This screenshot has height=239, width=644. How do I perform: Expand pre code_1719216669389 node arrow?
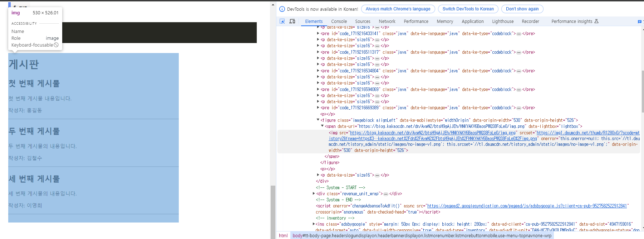click(318, 107)
